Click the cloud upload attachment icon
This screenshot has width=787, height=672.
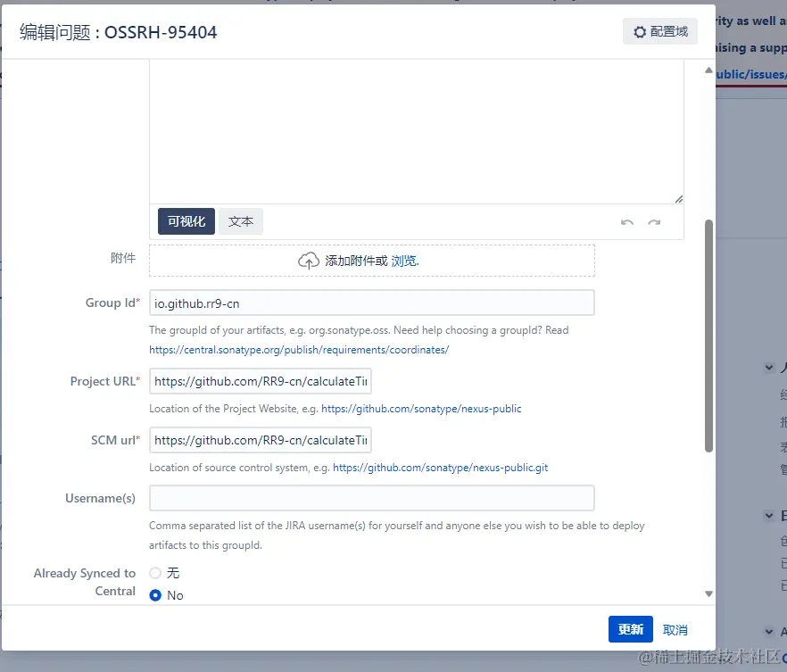point(309,261)
